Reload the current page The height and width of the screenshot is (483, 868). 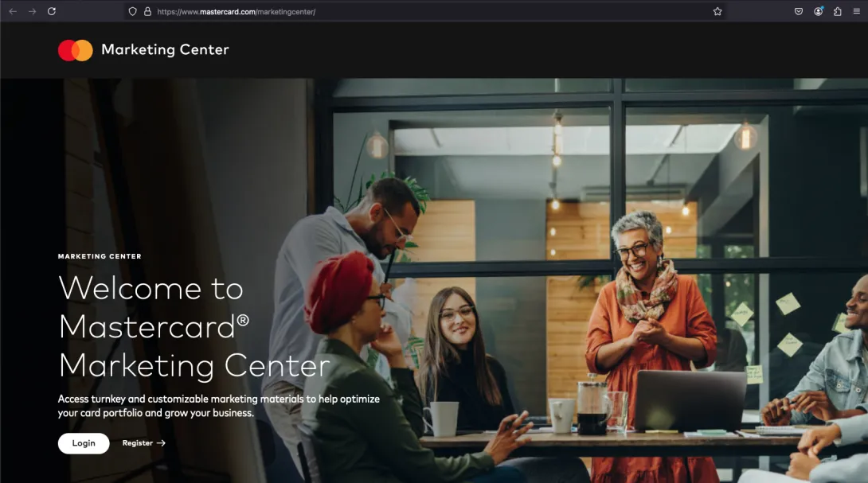[x=52, y=11]
